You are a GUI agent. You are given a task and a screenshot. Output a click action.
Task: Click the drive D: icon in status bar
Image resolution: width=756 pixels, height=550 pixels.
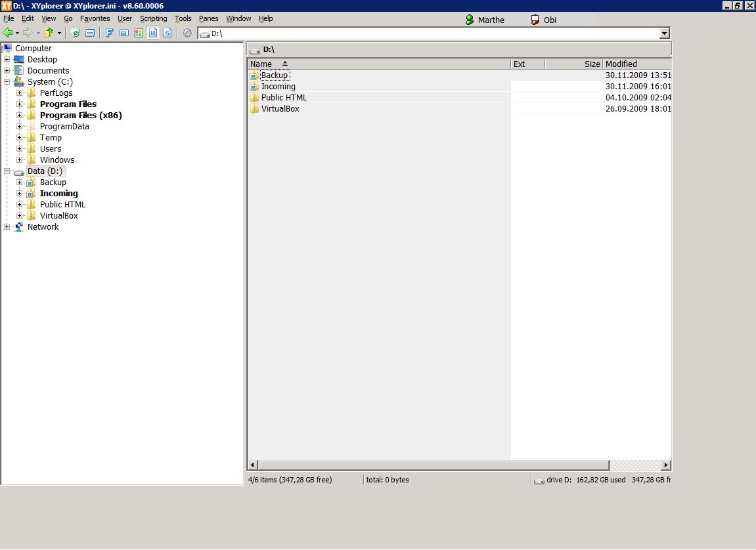pos(539,480)
